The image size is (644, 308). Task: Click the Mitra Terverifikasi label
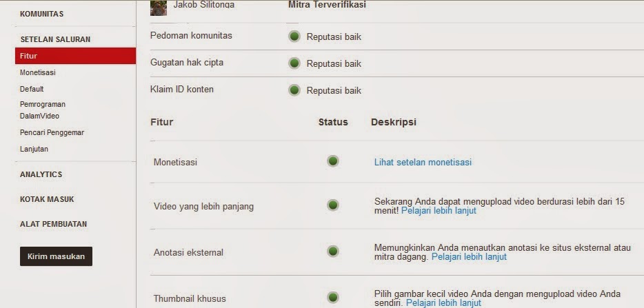327,5
